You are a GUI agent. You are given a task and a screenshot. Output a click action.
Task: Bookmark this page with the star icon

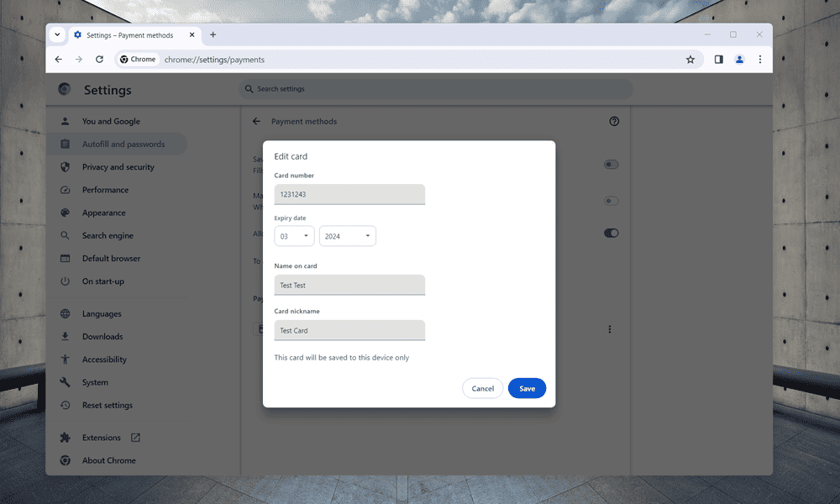coord(690,60)
